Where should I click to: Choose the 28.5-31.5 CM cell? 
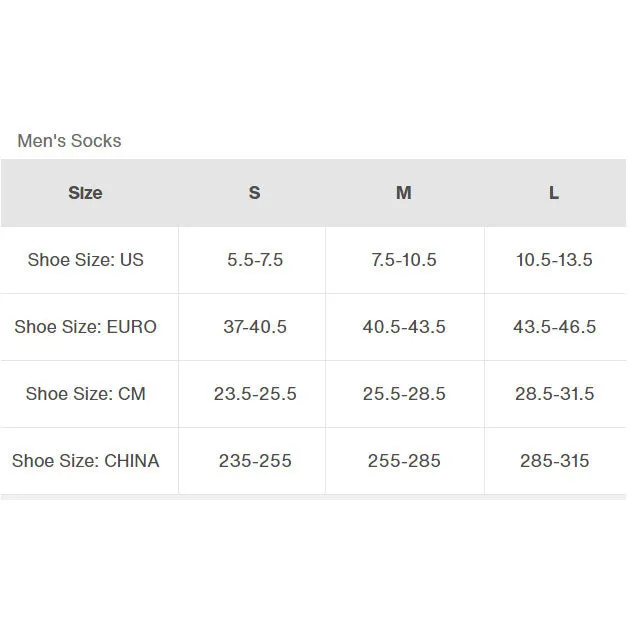tap(554, 394)
